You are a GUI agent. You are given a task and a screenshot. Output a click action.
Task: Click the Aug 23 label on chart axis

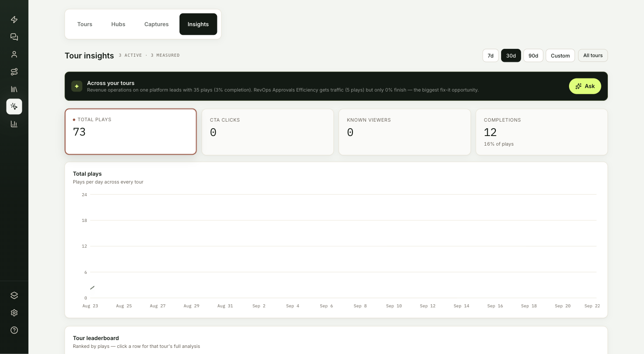pyautogui.click(x=90, y=306)
